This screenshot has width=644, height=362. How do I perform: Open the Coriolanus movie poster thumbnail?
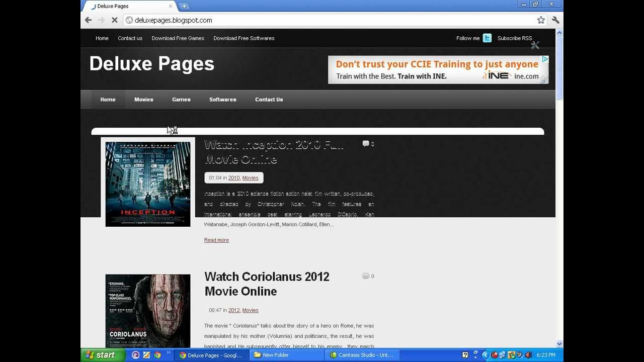coord(148,311)
